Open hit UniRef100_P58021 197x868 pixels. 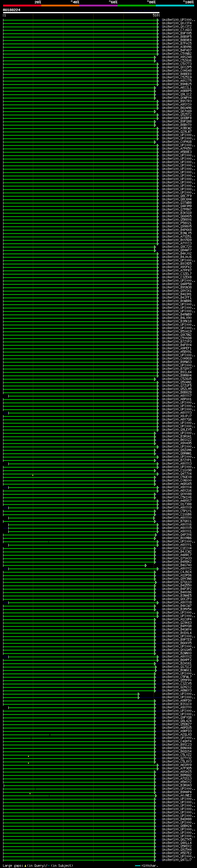[177, 223]
